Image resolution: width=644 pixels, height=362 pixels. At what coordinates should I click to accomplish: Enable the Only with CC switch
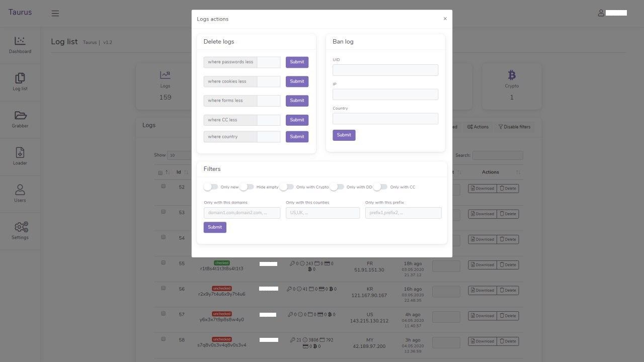380,187
